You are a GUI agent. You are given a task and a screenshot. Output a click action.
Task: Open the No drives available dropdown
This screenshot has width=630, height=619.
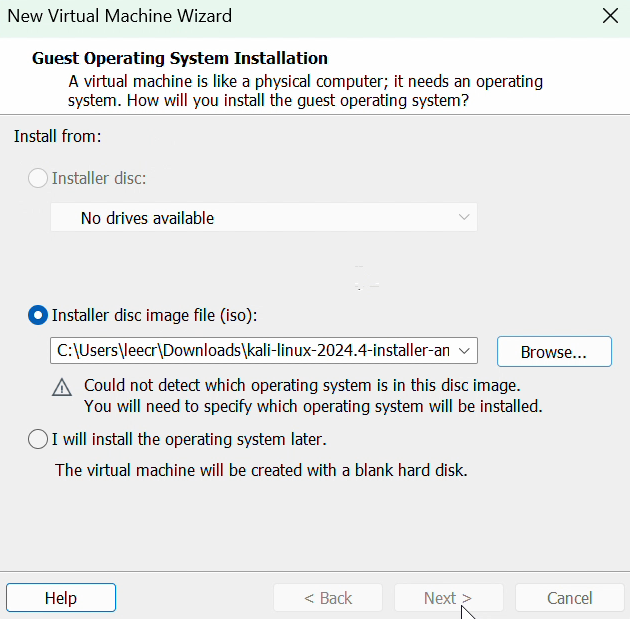tap(264, 217)
